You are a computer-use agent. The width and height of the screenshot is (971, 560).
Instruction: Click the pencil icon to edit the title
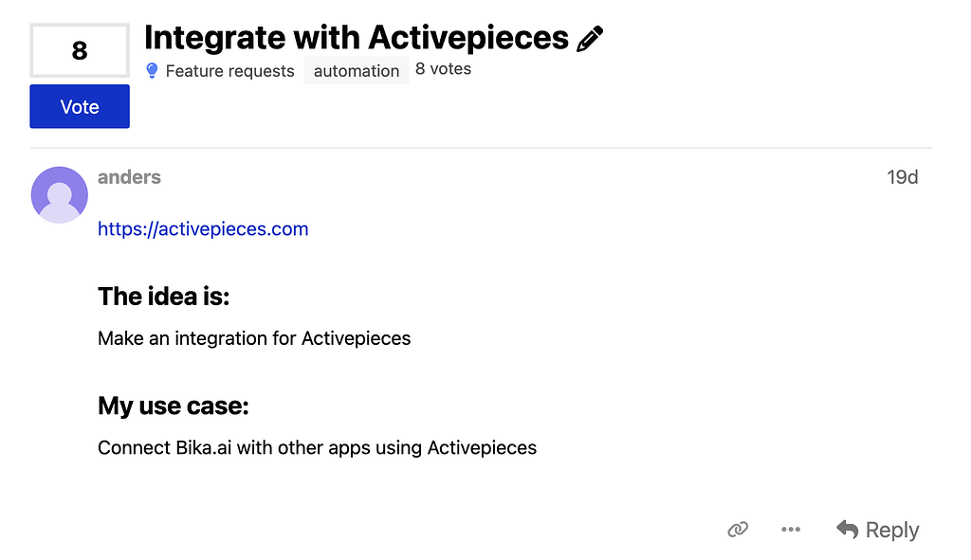[x=590, y=39]
